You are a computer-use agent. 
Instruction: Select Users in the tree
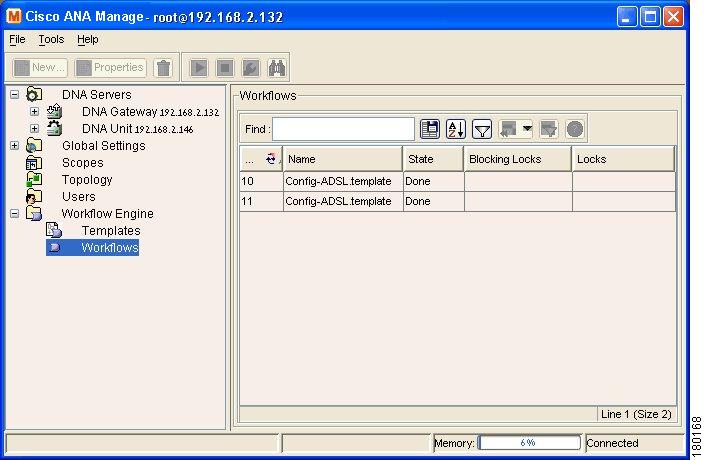[x=79, y=197]
